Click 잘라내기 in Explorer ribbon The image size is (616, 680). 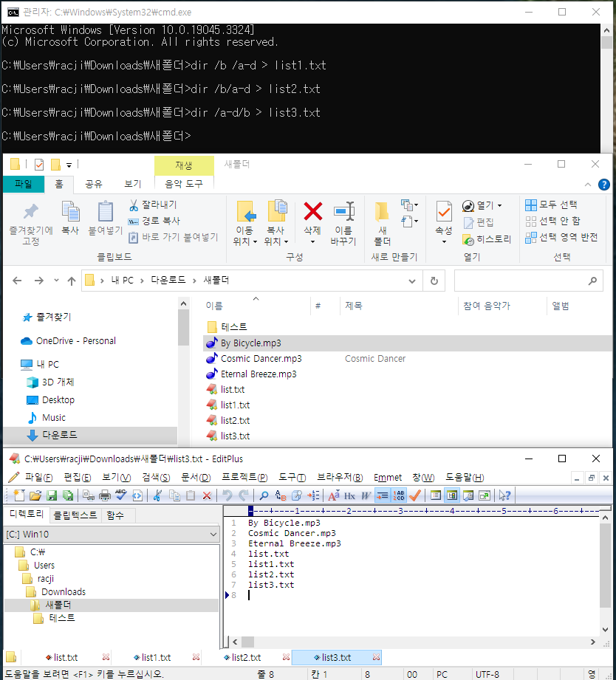pyautogui.click(x=153, y=205)
